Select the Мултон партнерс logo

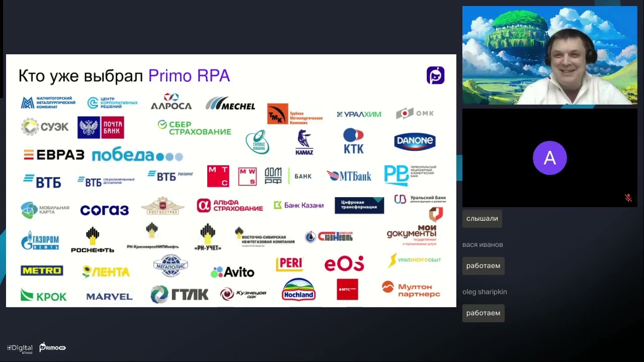tap(411, 290)
